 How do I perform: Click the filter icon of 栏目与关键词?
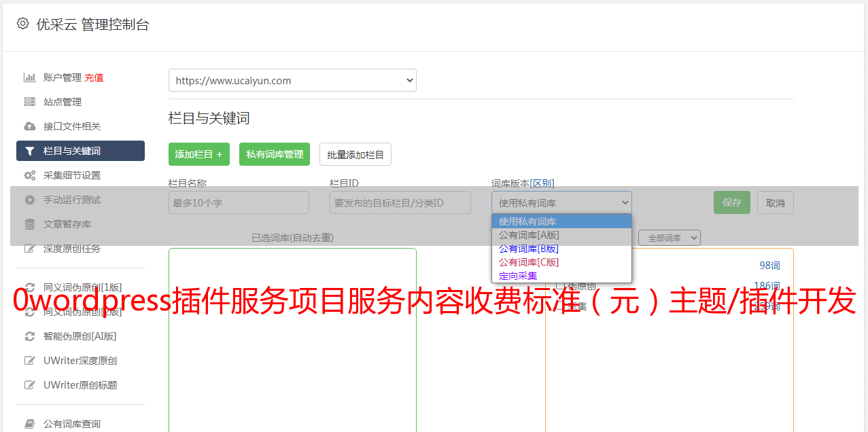tap(29, 151)
